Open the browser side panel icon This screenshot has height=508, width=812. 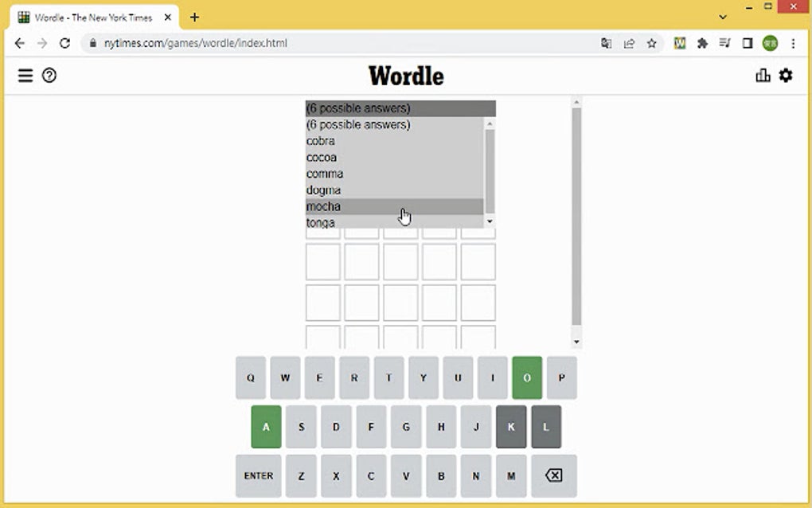click(x=747, y=44)
